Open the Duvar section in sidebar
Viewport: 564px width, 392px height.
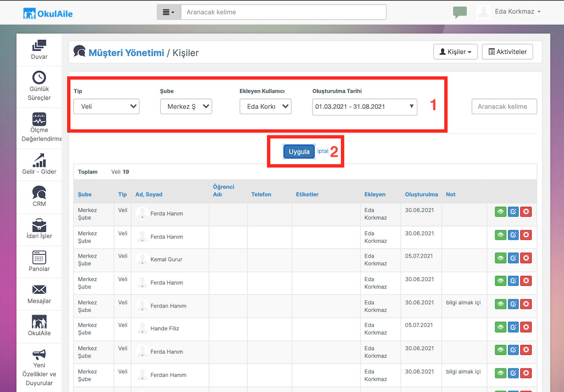coord(39,49)
